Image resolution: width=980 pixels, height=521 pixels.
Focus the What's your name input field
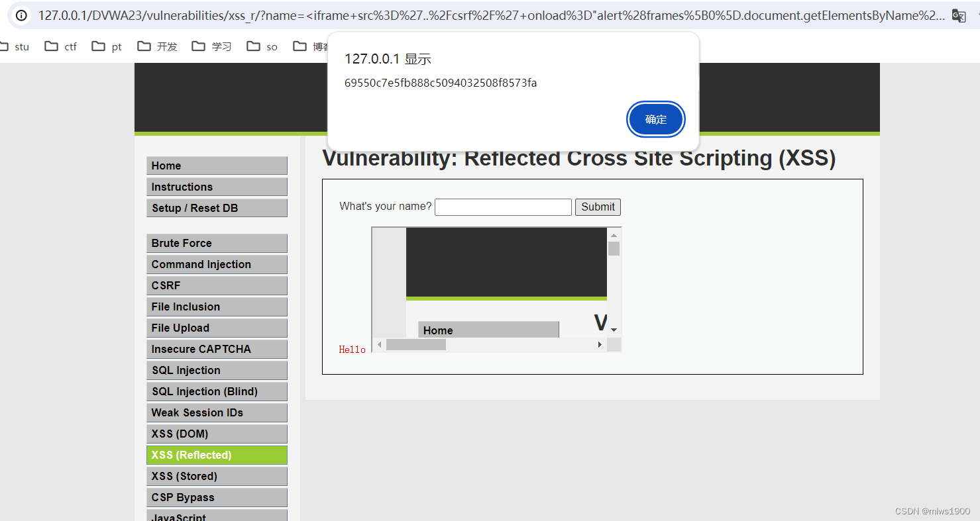click(x=503, y=207)
